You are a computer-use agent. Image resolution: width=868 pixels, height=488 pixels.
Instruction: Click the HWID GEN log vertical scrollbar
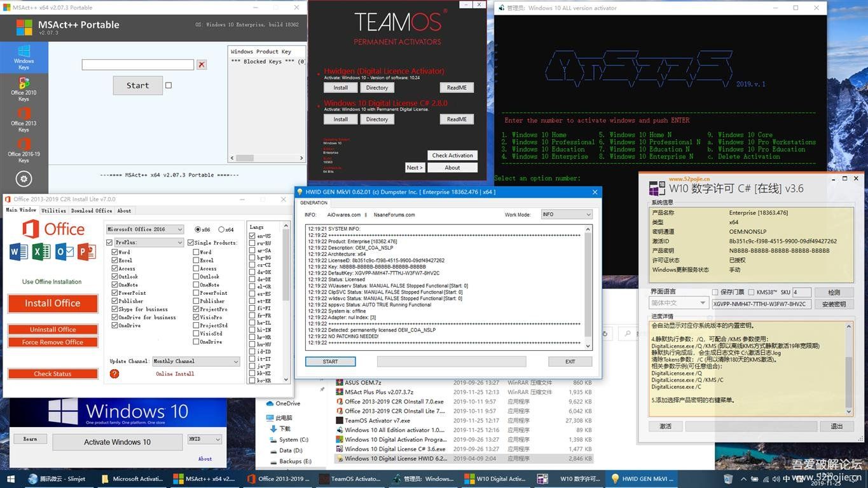588,287
